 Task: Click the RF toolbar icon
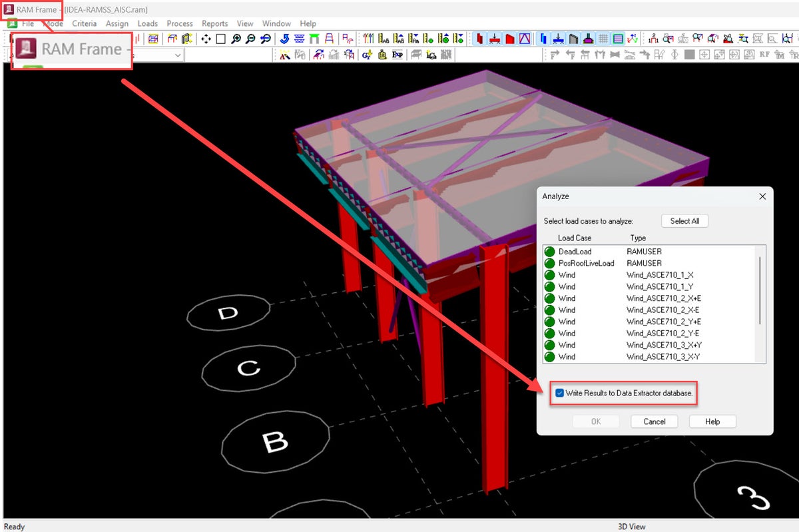pos(764,54)
